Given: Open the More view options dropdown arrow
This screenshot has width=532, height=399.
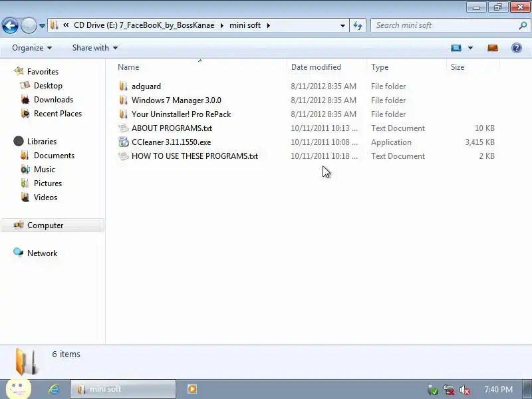Looking at the screenshot, I should (x=470, y=48).
